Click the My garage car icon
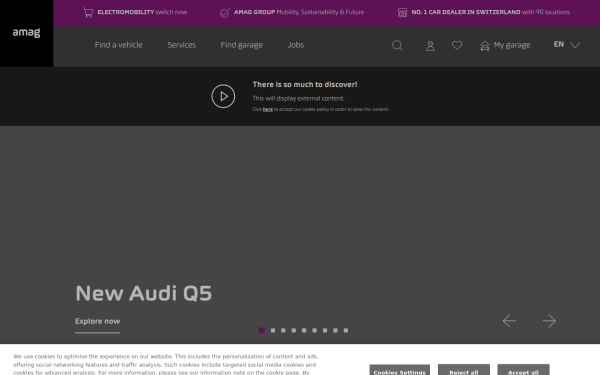Viewport: 600px width, 375px height. coord(485,46)
